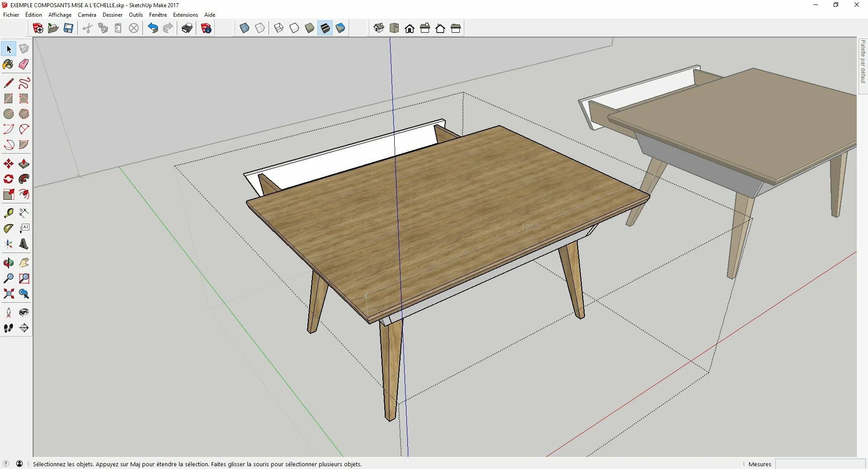
Task: Save the model with the floppy icon
Action: (68, 28)
